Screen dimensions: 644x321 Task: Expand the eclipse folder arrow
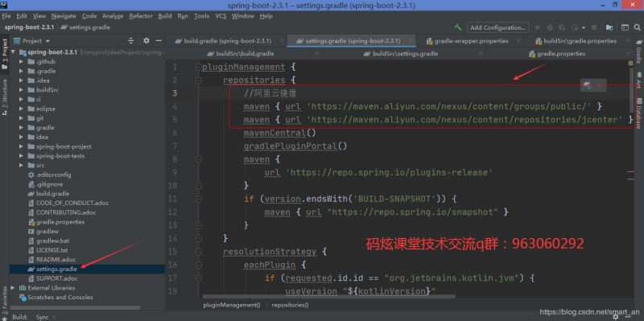tap(22, 109)
